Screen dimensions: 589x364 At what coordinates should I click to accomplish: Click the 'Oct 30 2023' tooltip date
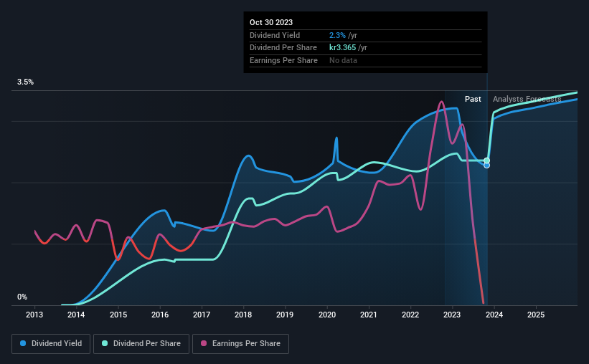pyautogui.click(x=271, y=22)
